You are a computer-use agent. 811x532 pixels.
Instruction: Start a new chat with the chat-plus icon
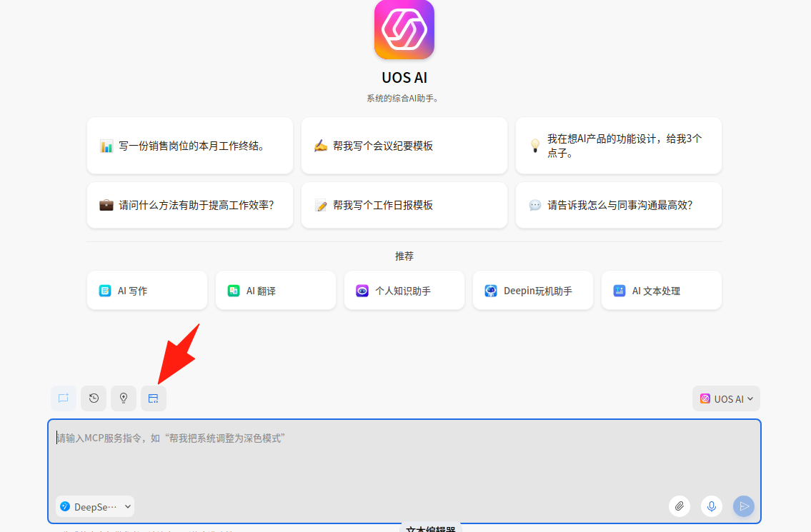[x=64, y=398]
